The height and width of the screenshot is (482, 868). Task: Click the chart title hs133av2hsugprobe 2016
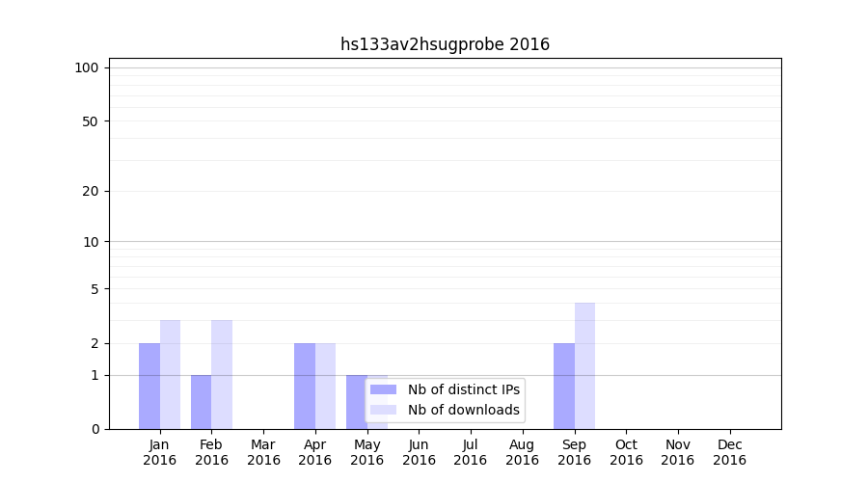445,44
